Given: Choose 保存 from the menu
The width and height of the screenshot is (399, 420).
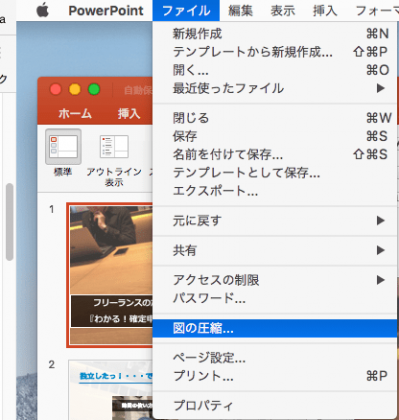Looking at the screenshot, I should pyautogui.click(x=275, y=136).
